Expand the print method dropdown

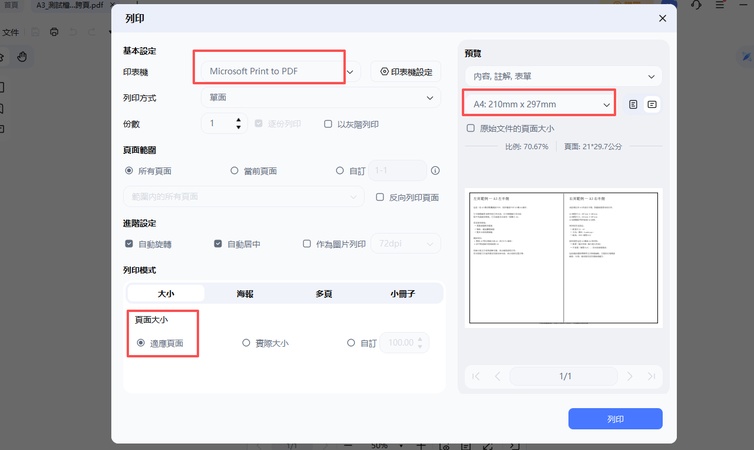click(321, 98)
